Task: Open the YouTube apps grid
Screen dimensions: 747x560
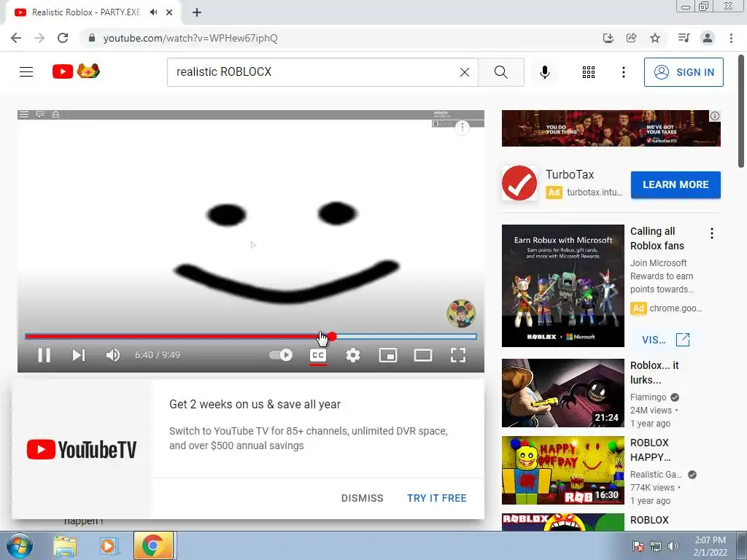Action: point(589,72)
